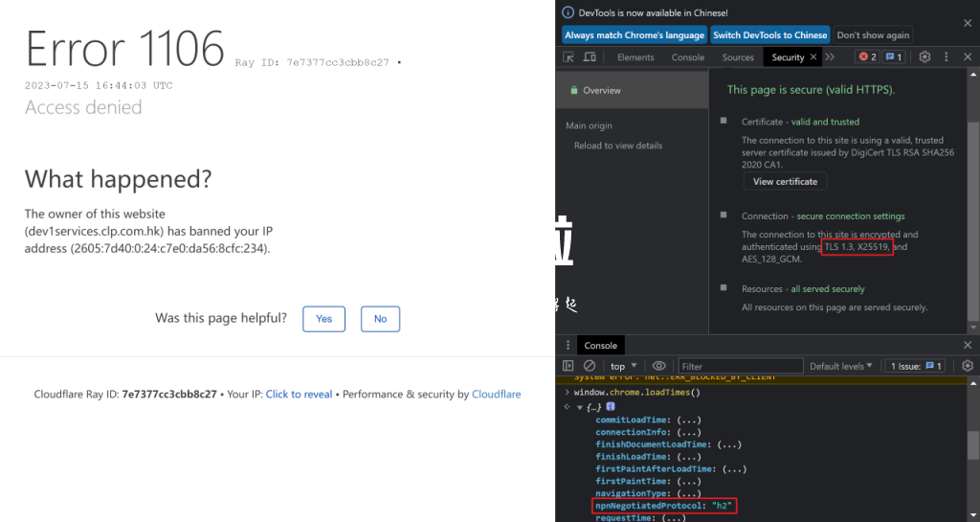This screenshot has height=522, width=980.
Task: Collapse the logged object disclosure triangle
Action: pyautogui.click(x=579, y=407)
